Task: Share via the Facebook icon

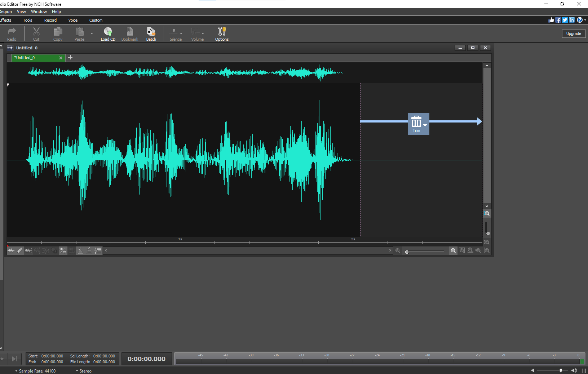Action: (x=558, y=20)
